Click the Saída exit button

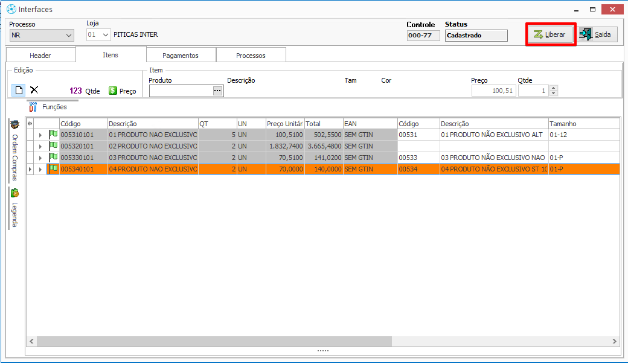(597, 34)
